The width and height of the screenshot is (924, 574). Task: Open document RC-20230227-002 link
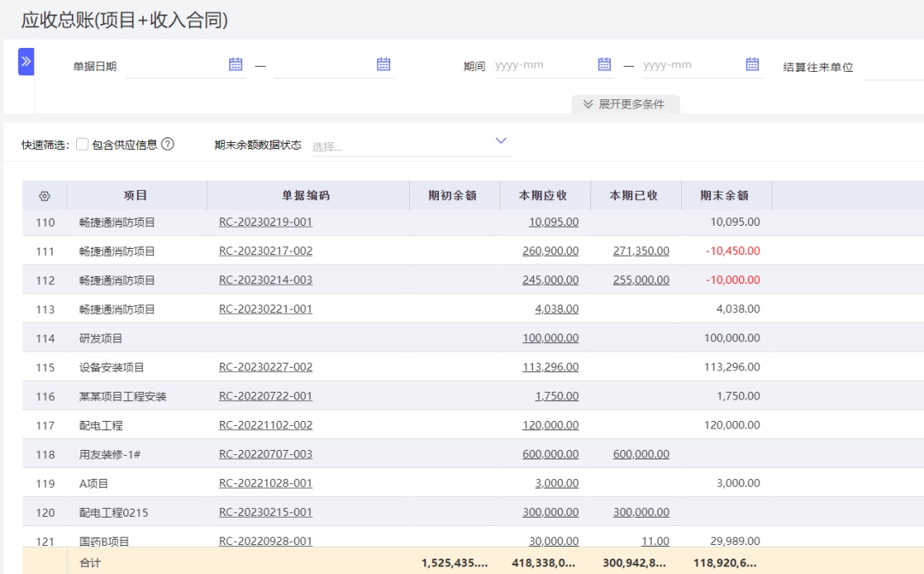pos(265,367)
